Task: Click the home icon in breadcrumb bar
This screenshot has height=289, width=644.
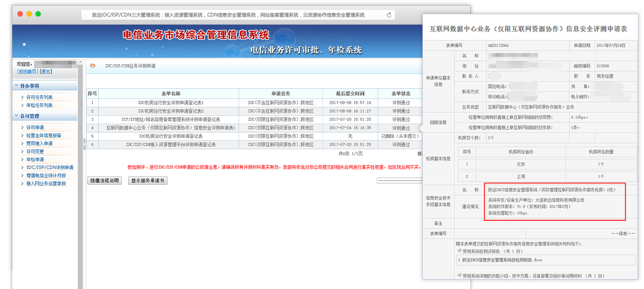Action: click(x=93, y=66)
